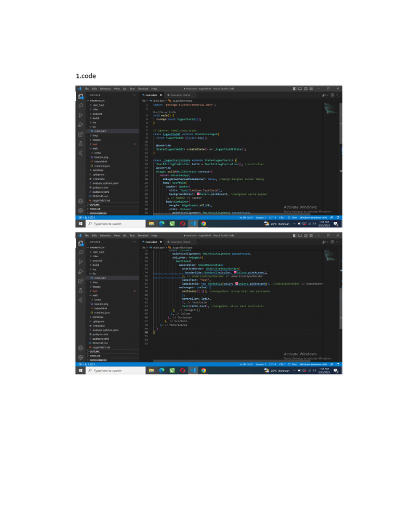This screenshot has height=532, width=399.
Task: Click Split Editor icon in top screenshot
Action: 332,95
